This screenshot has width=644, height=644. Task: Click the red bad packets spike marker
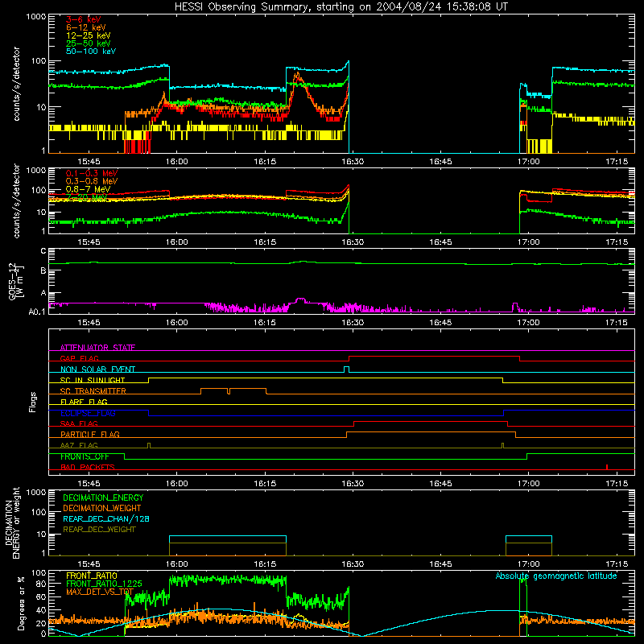coord(607,467)
